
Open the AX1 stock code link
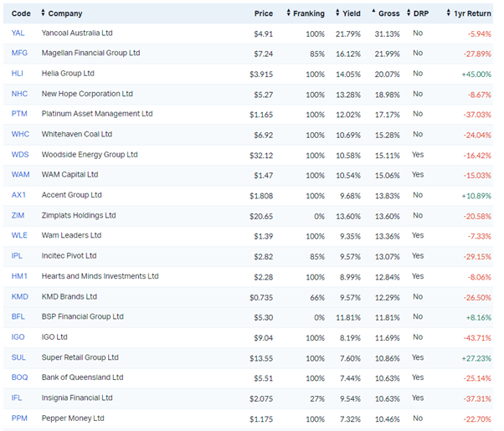click(18, 195)
